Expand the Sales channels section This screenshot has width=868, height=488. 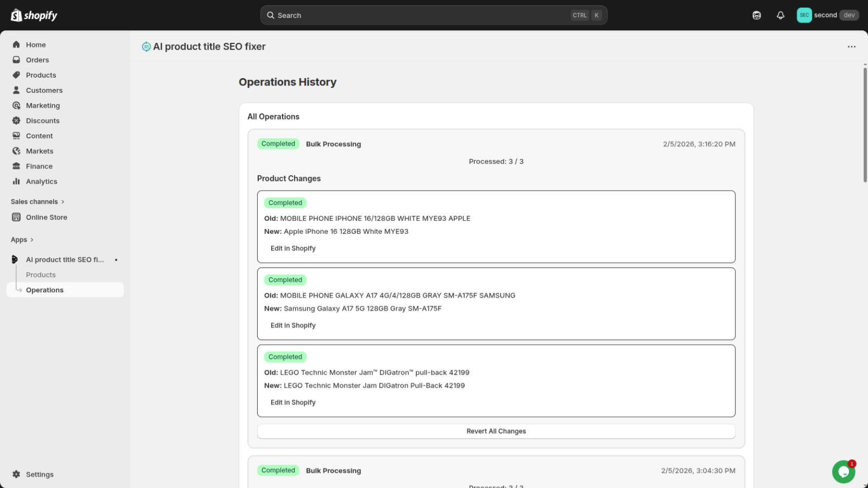click(37, 201)
